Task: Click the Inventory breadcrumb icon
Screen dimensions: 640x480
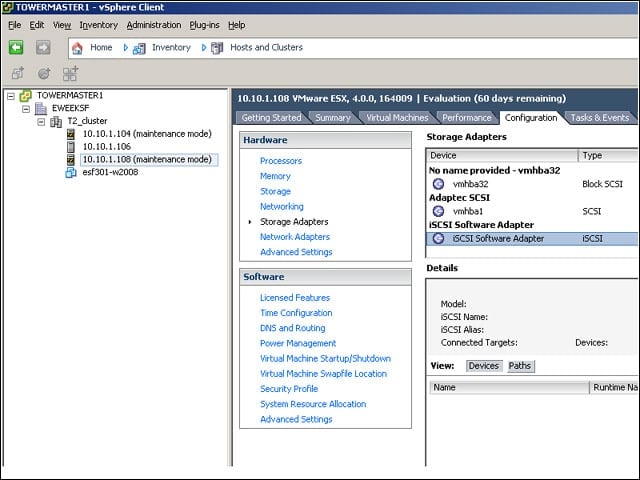Action: tap(139, 49)
